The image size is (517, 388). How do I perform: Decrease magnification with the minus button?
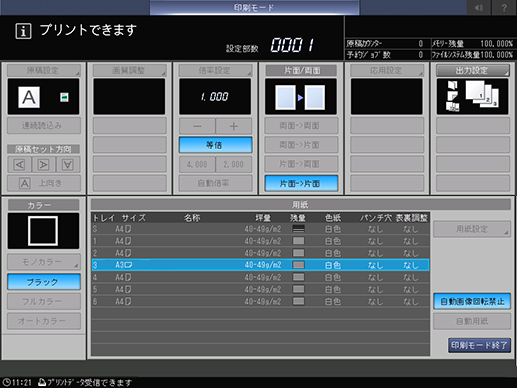pos(197,126)
